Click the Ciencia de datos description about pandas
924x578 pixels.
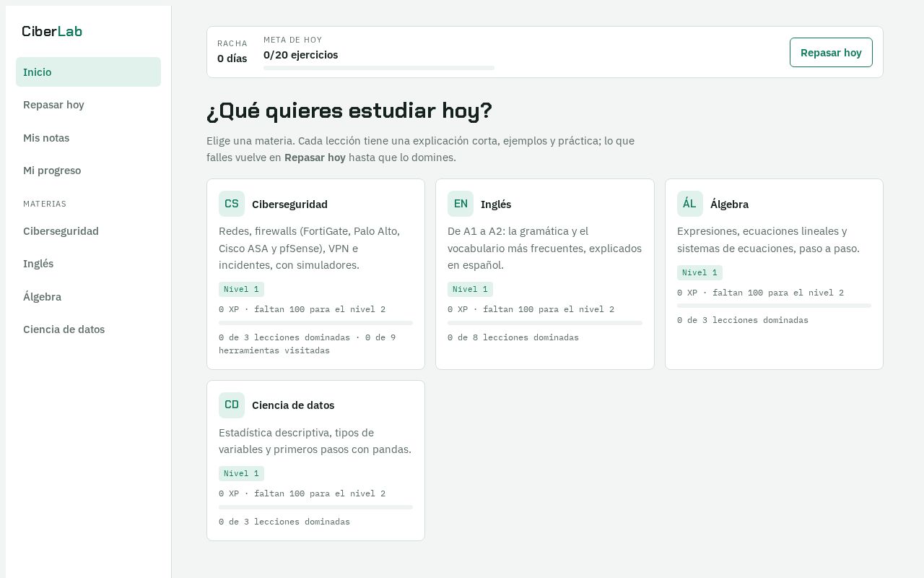[315, 441]
